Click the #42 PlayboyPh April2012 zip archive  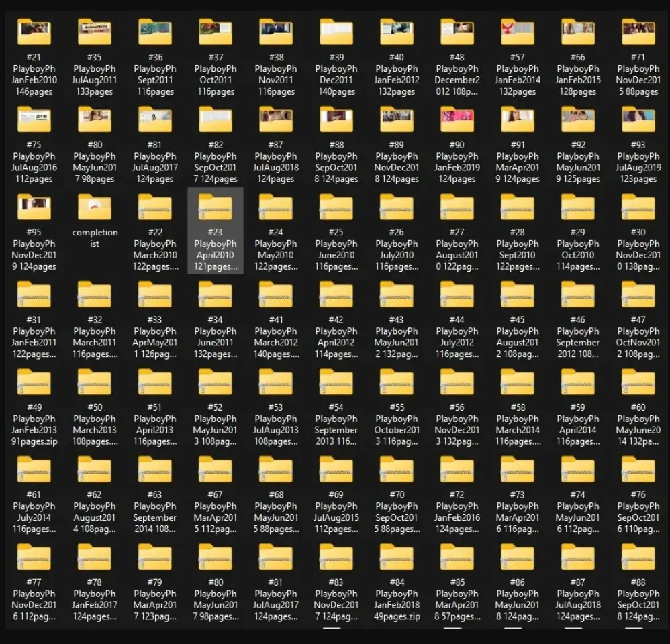(336, 294)
